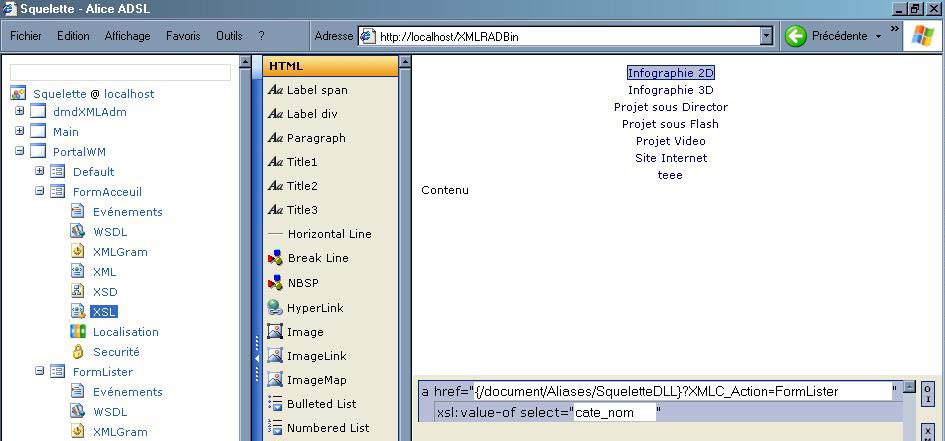Expand the dmdXMLAdm tree node
The image size is (945, 441).
19,112
